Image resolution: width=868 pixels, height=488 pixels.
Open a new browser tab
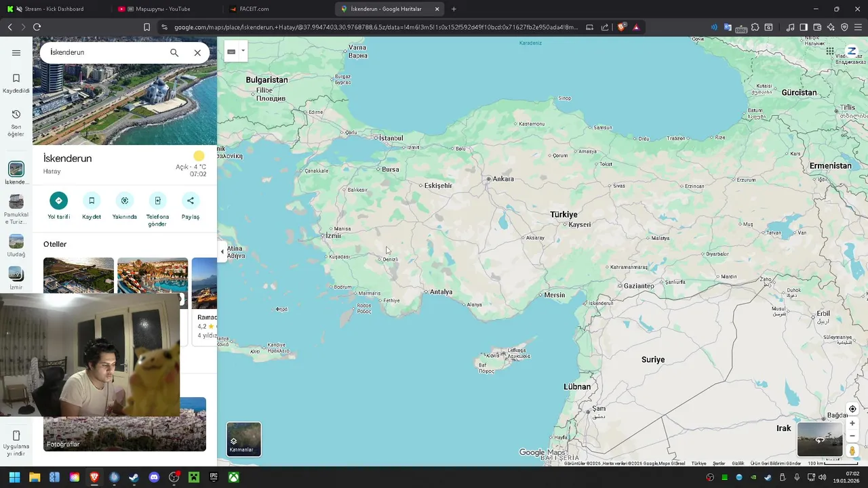tap(454, 9)
